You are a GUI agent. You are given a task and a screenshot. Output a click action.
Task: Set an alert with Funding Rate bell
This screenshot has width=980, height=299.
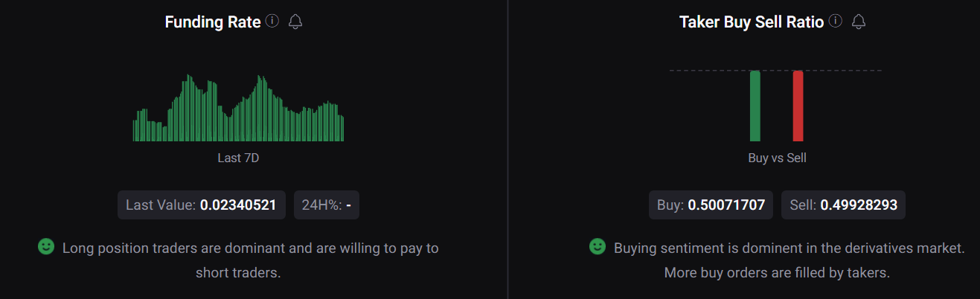pyautogui.click(x=295, y=22)
